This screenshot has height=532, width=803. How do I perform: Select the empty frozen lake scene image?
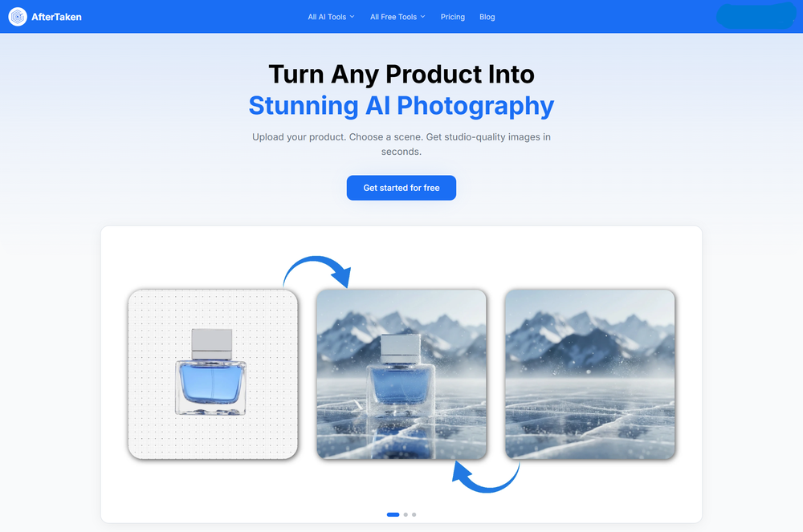click(590, 375)
